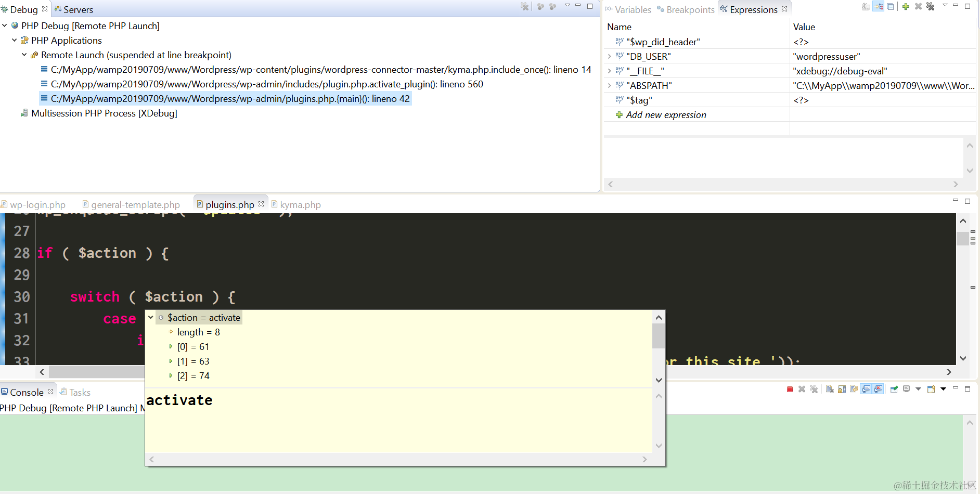Close the Console view tab
This screenshot has width=980, height=494.
click(x=50, y=391)
